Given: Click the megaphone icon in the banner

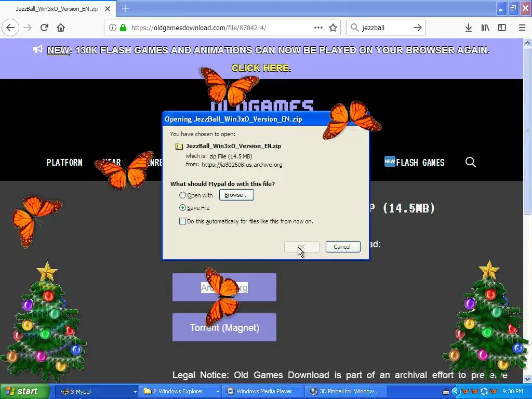Looking at the screenshot, I should [37, 49].
